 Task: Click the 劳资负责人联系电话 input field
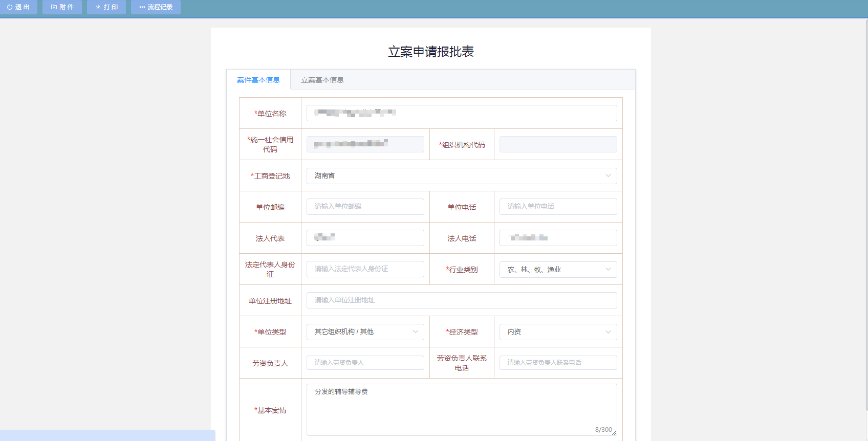point(558,363)
